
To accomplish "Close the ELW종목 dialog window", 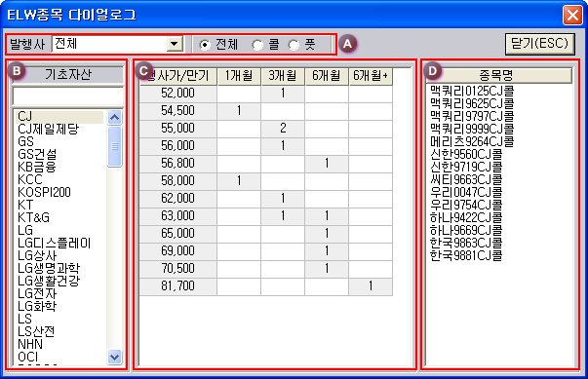I will coord(572,16).
